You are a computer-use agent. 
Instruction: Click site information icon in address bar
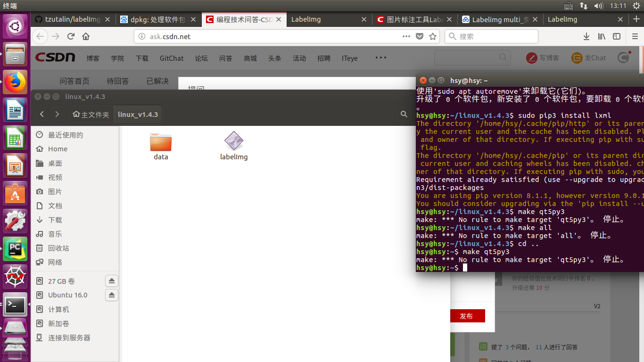click(x=142, y=36)
